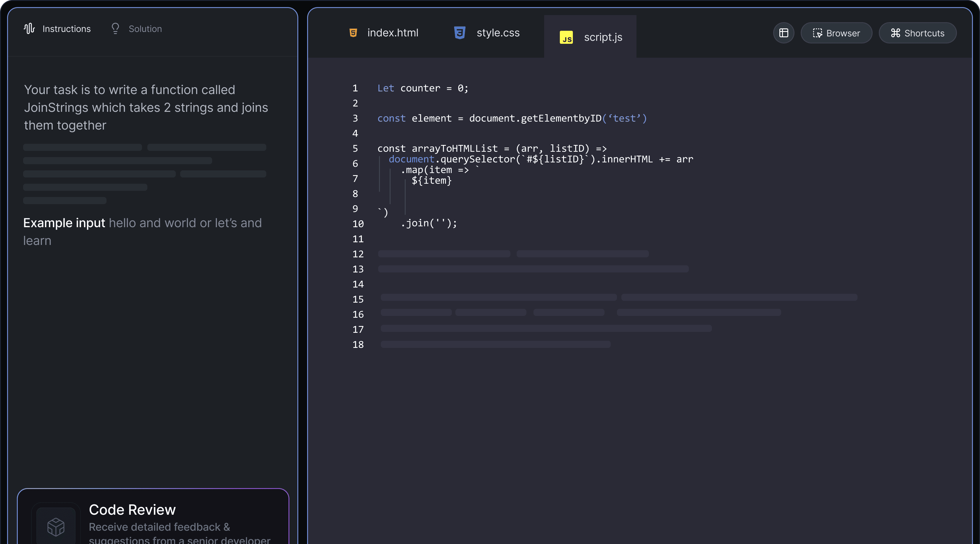Click the Solution lightbulb icon
980x544 pixels.
point(114,29)
